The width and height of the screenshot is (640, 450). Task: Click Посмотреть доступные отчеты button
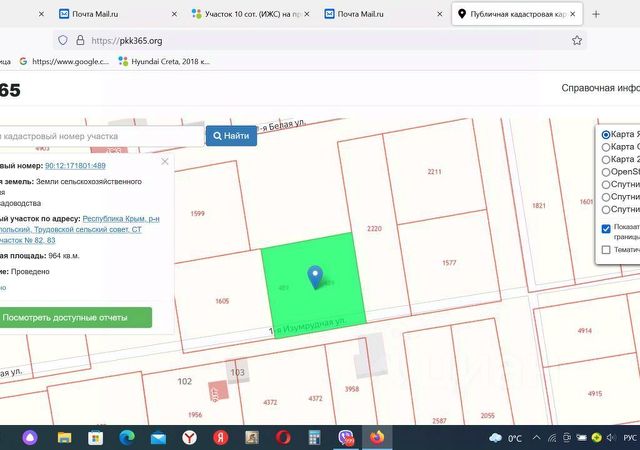[75, 317]
